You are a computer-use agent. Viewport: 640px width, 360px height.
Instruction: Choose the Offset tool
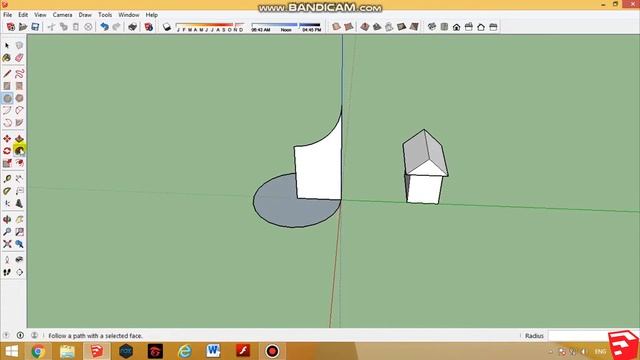[x=19, y=163]
